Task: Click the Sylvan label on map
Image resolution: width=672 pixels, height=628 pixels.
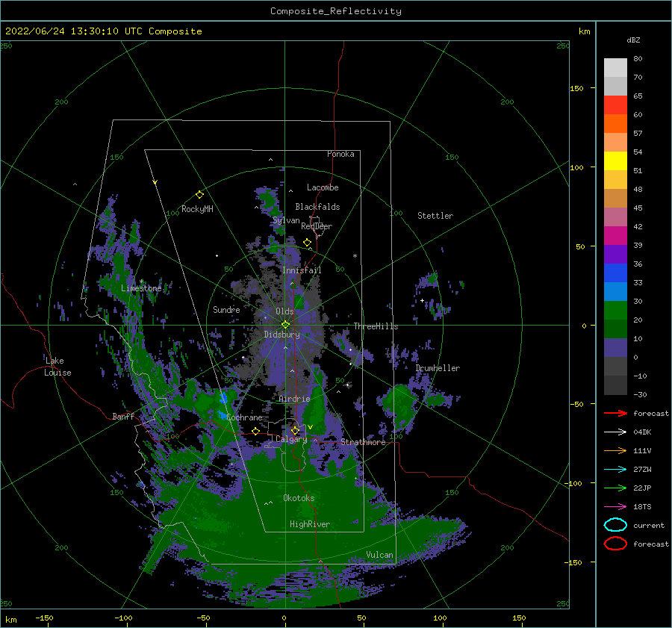Action: tap(286, 220)
